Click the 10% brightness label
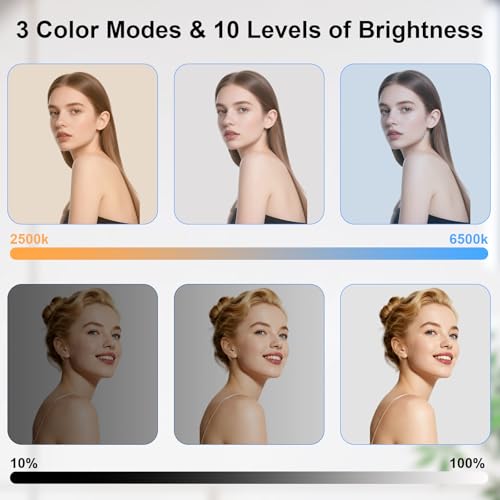The image size is (500, 500). coord(24,463)
